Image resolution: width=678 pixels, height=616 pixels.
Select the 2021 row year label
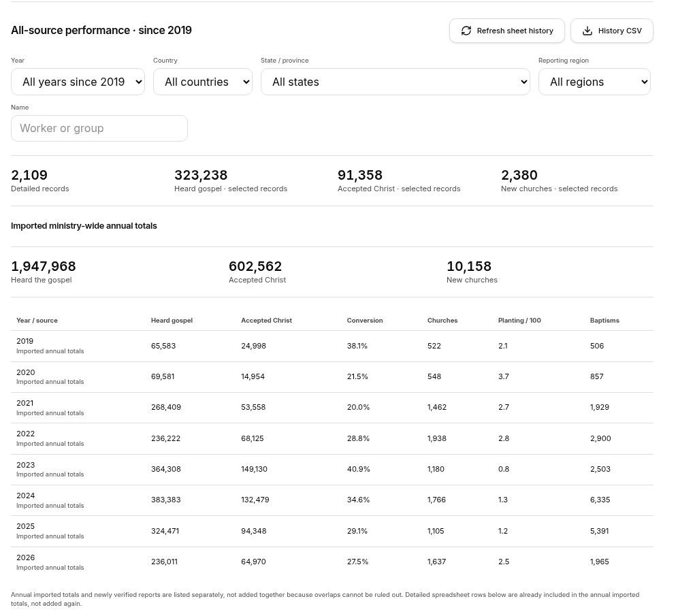[25, 403]
